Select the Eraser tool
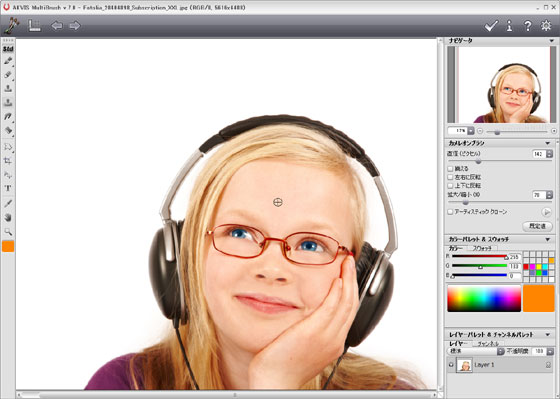560x399 pixels. pyautogui.click(x=8, y=74)
